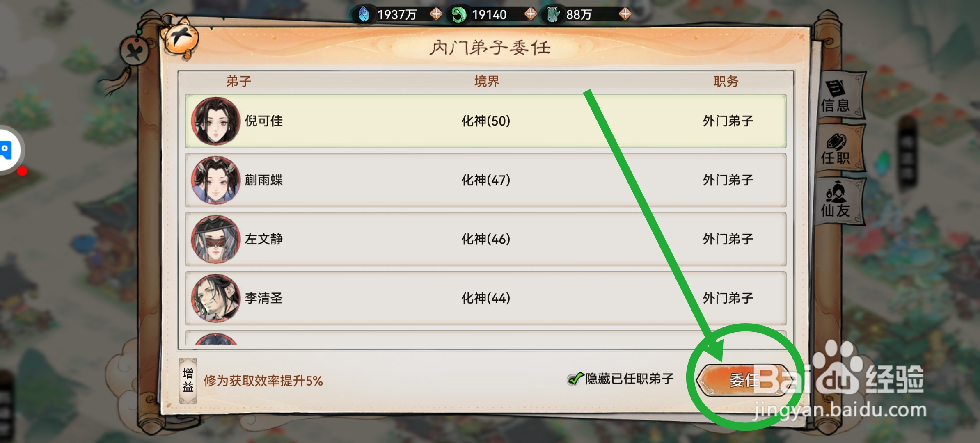Close the panel with the X charm

(x=134, y=51)
